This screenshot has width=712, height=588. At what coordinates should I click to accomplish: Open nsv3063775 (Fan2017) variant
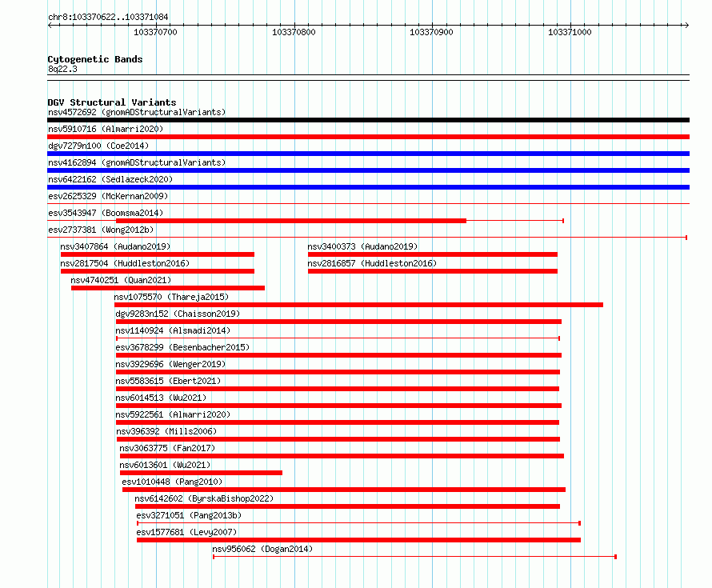(x=167, y=448)
